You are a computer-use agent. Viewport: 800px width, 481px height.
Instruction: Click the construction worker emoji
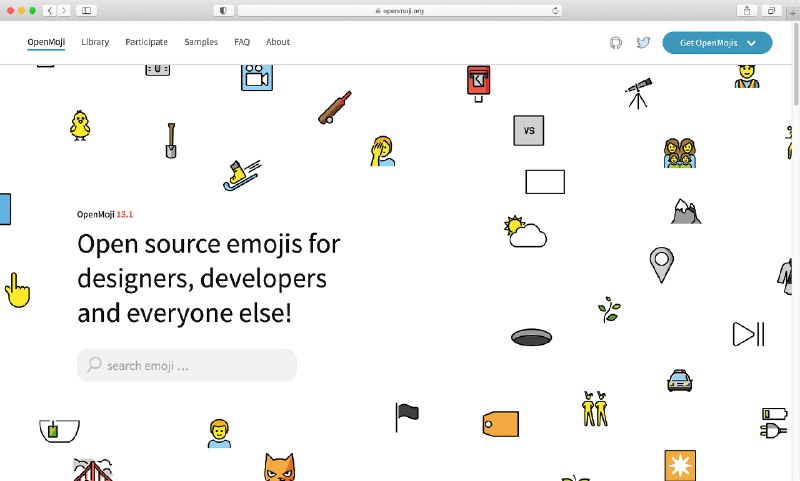(747, 77)
